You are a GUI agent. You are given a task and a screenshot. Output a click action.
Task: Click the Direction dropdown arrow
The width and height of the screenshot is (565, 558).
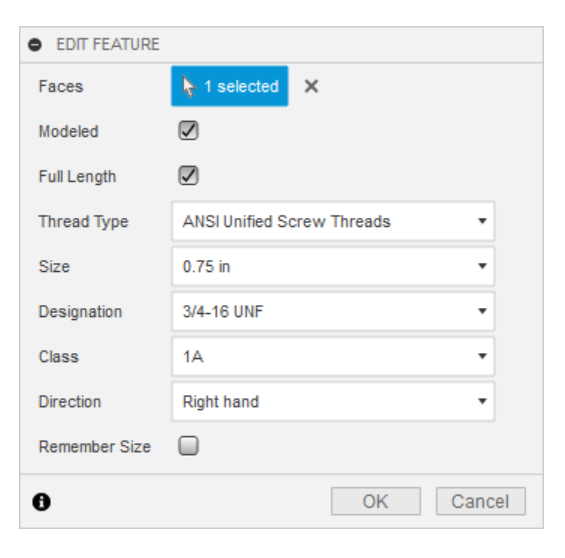pos(482,401)
